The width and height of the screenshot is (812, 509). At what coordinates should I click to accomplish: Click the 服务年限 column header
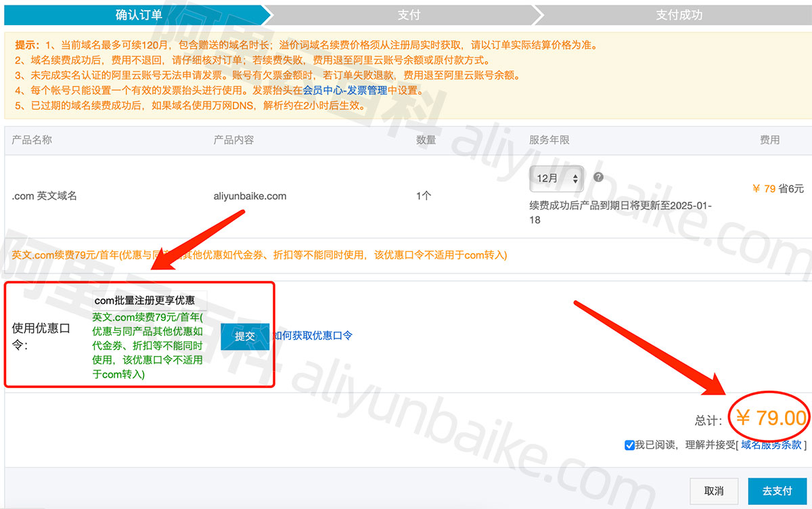pos(549,140)
